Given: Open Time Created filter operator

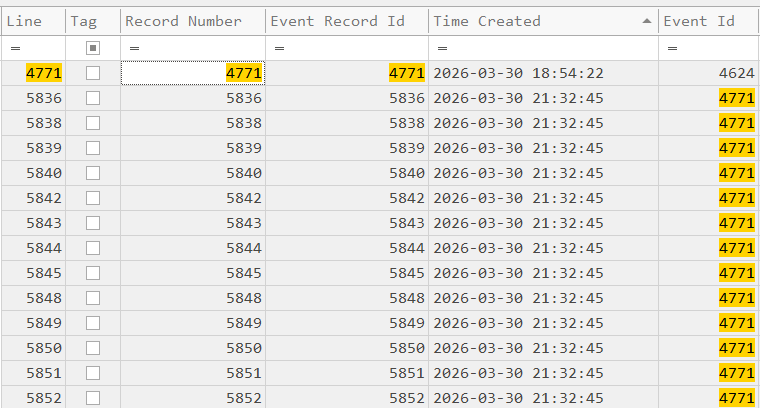Looking at the screenshot, I should (442, 48).
